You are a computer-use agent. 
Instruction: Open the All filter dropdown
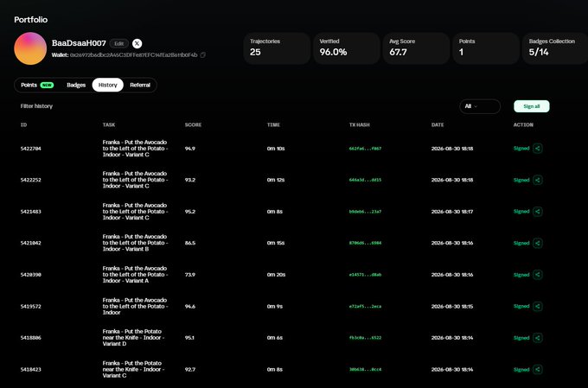480,106
